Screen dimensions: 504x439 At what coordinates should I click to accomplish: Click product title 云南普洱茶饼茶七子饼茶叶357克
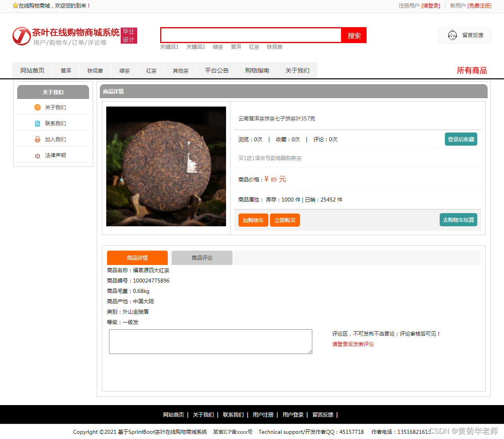click(x=277, y=119)
